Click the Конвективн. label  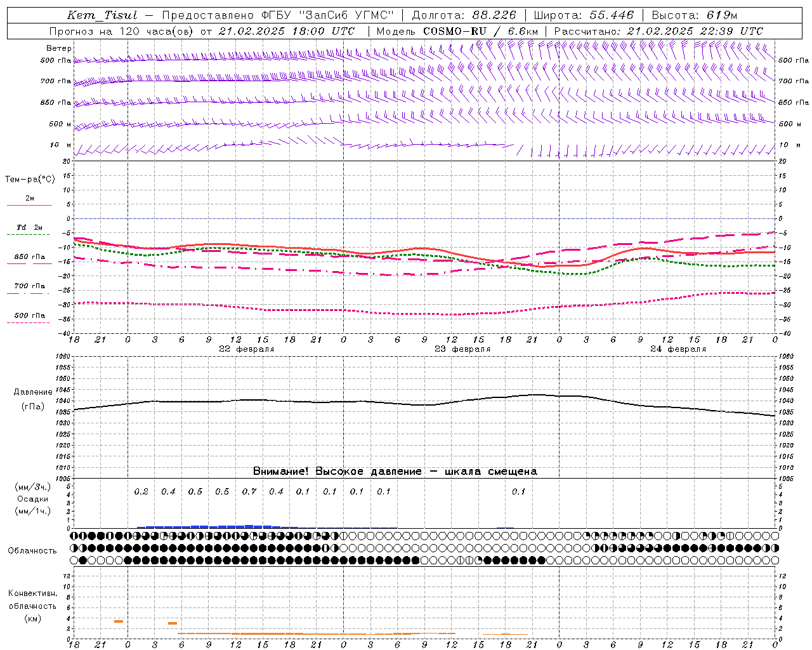[x=32, y=594]
